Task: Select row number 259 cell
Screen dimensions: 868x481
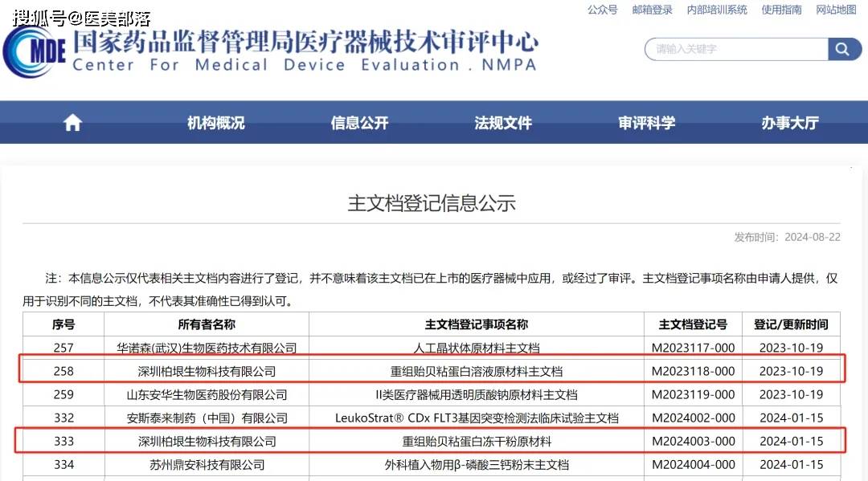Action: tap(63, 395)
